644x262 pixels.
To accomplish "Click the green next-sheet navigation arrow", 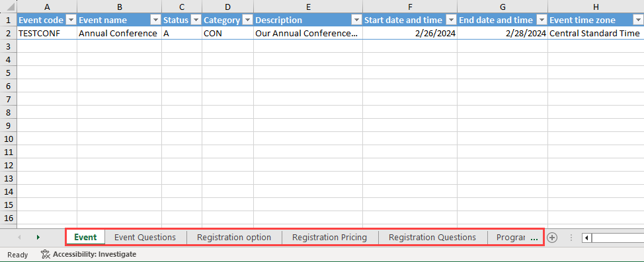I will pos(38,238).
